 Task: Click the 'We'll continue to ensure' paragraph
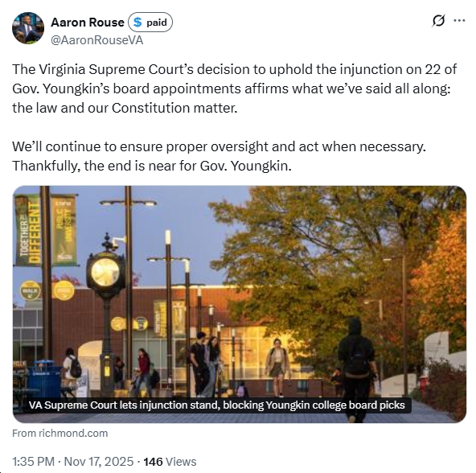[219, 156]
